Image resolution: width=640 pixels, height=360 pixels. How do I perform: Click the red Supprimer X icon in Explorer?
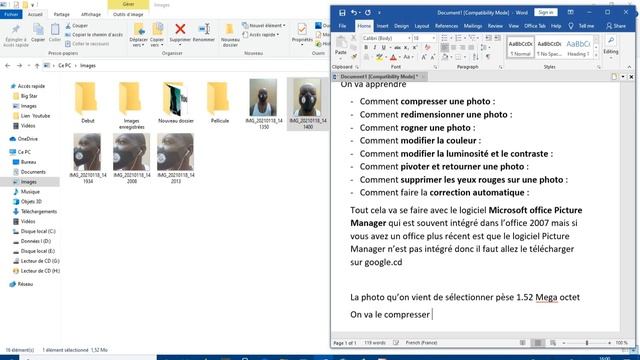pos(180,29)
